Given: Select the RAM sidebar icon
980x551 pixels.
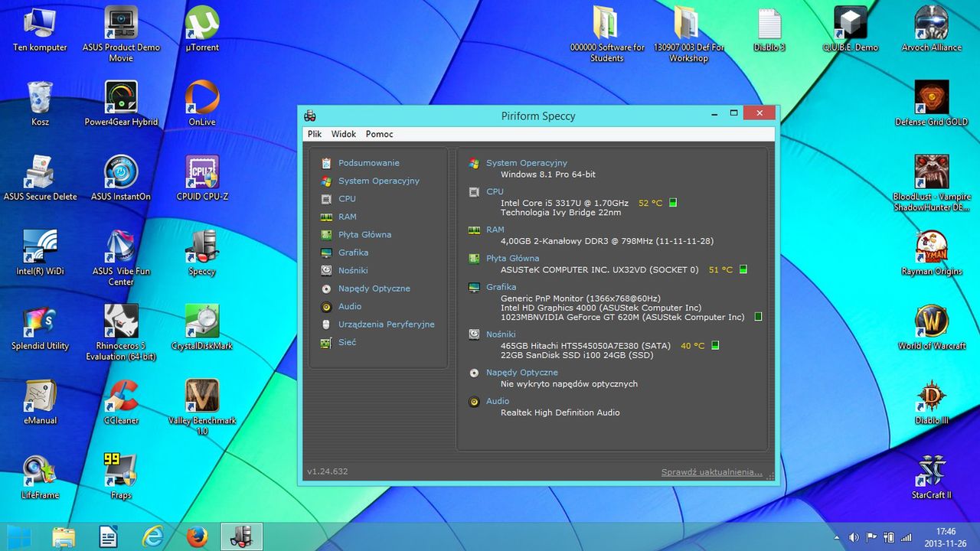Looking at the screenshot, I should (326, 217).
